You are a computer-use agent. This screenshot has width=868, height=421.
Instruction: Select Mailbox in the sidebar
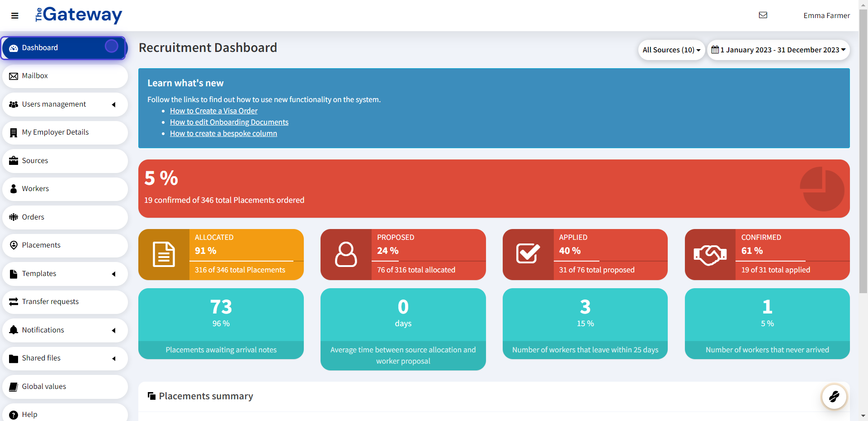click(x=65, y=76)
